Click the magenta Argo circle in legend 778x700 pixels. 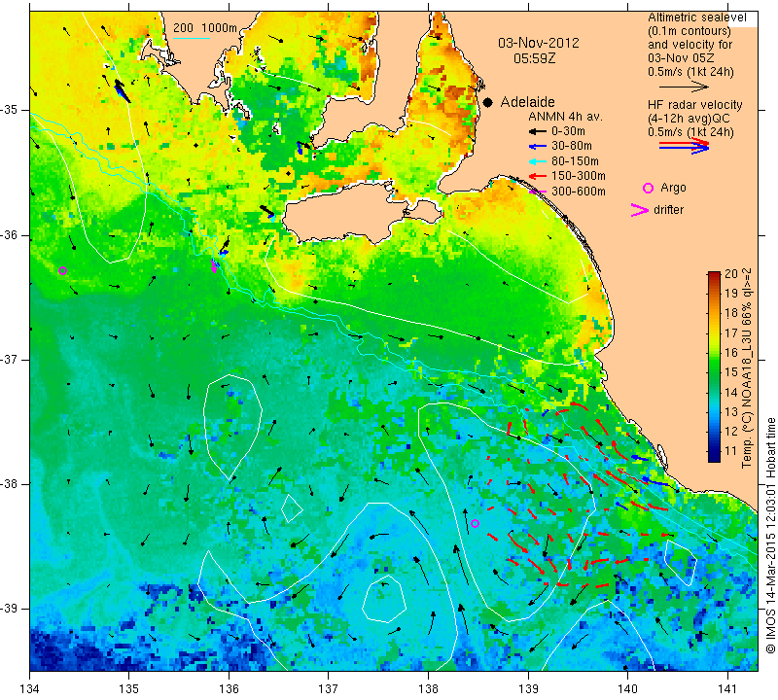pos(648,188)
